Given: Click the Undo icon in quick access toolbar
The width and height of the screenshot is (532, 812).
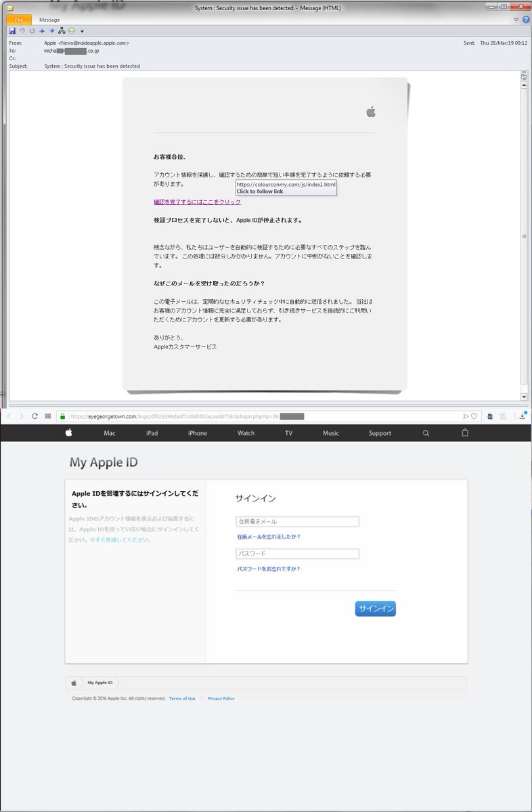Looking at the screenshot, I should pos(22,30).
